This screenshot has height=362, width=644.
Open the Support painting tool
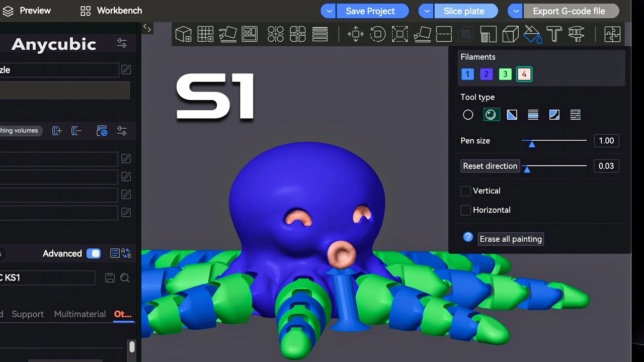point(488,34)
